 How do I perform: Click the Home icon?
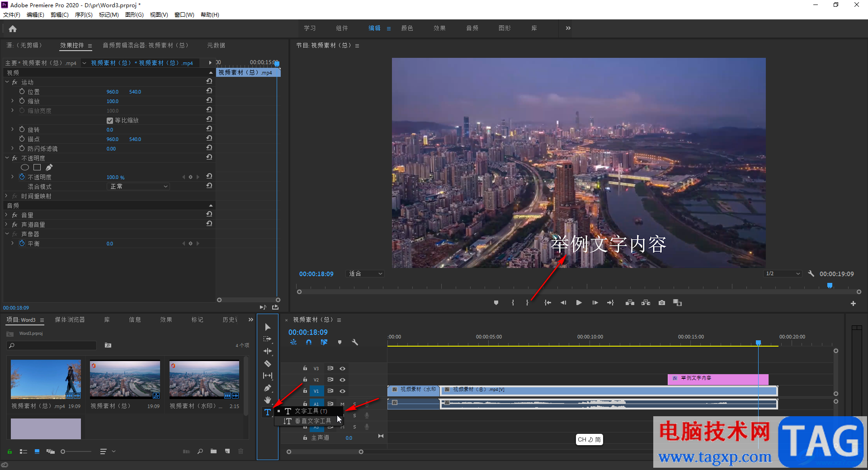(x=13, y=29)
